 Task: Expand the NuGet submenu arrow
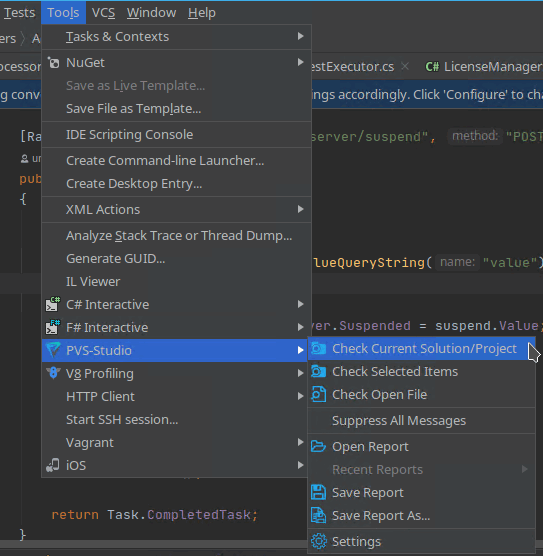300,62
